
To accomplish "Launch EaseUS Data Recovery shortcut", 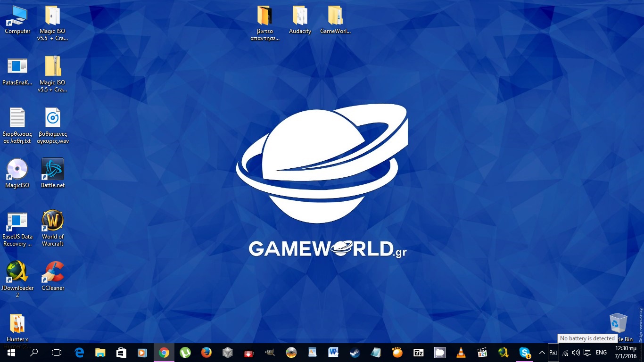I will click(x=17, y=229).
